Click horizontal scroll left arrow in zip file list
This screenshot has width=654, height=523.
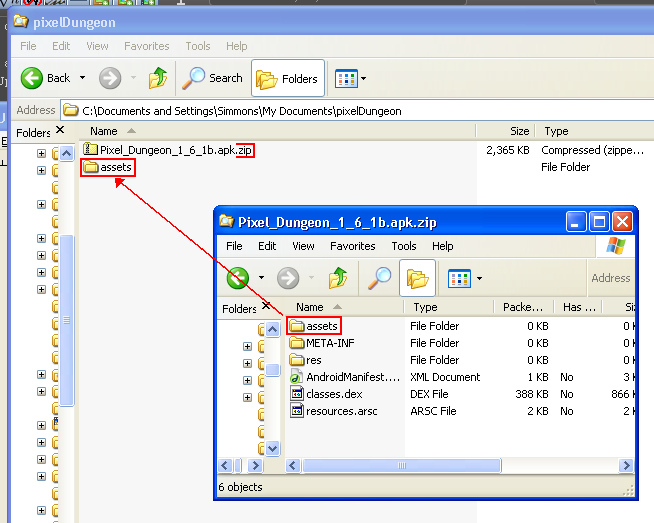(x=292, y=465)
